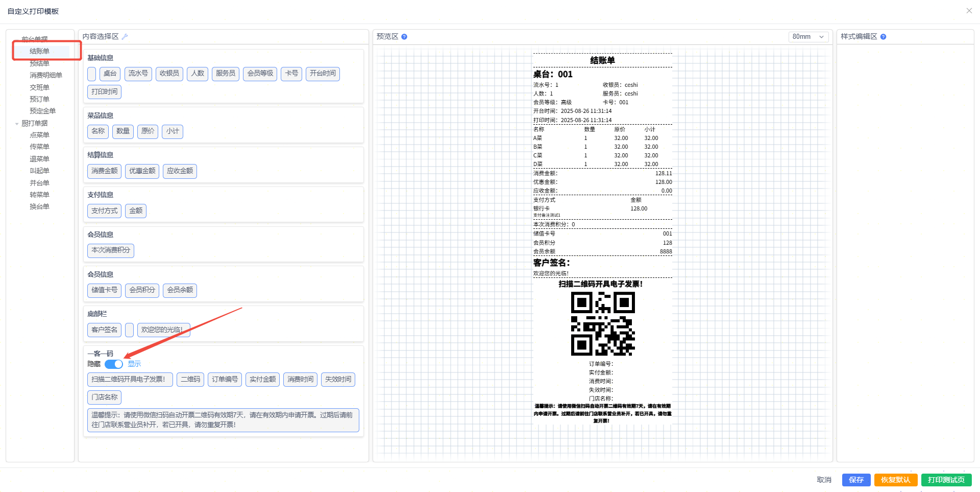The image size is (980, 492).
Task: Click the 名称 tag in 菜品信息
Action: coord(98,131)
